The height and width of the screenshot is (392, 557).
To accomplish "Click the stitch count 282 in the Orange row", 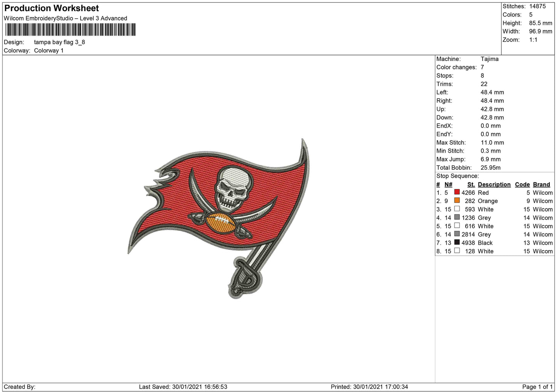I will point(470,201).
